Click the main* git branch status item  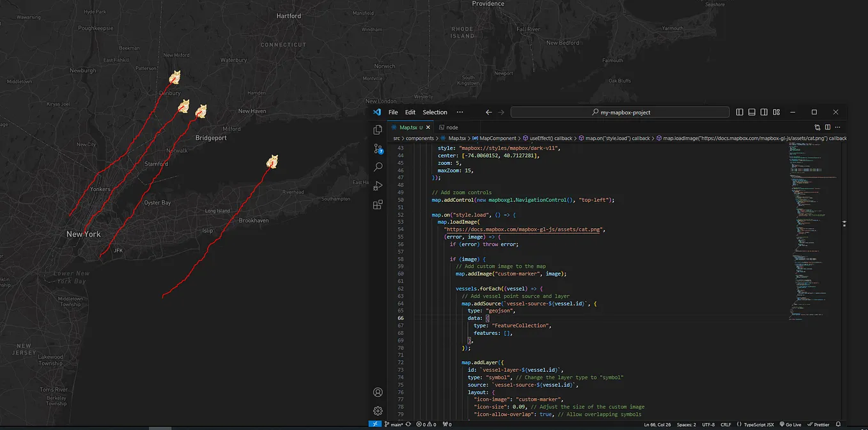tap(394, 424)
